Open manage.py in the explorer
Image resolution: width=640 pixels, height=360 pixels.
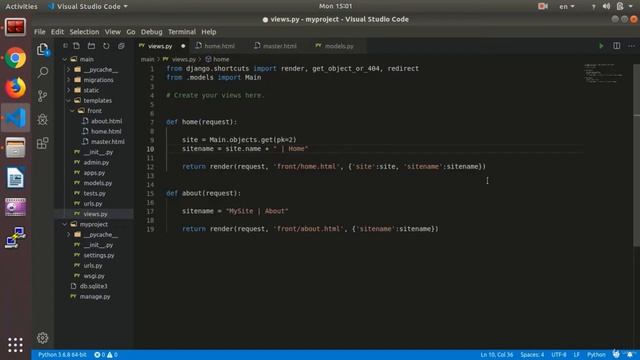(x=95, y=297)
